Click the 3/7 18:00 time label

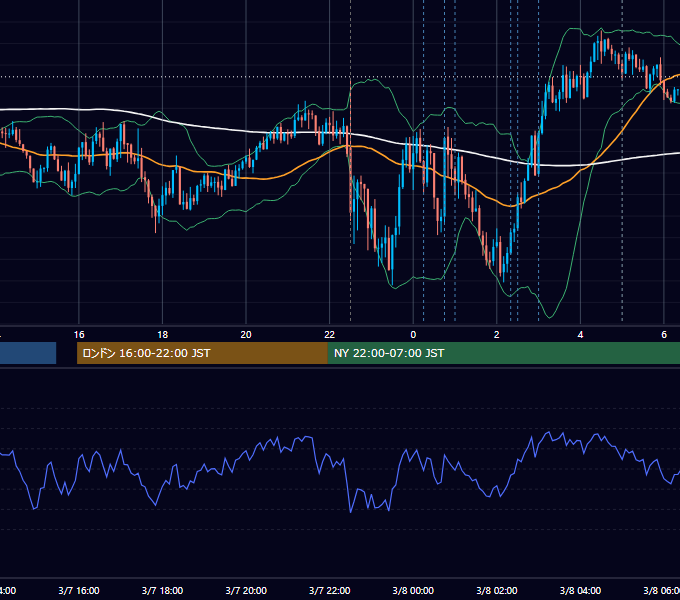pos(162,590)
